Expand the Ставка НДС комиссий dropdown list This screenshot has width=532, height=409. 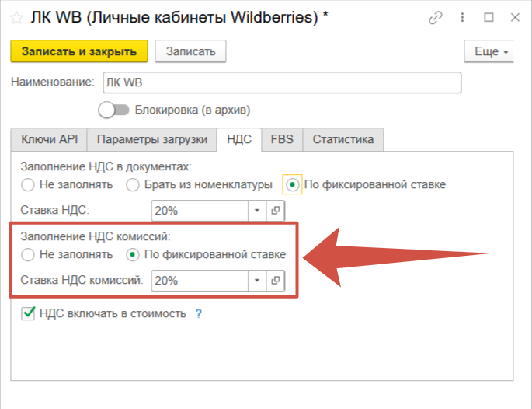point(257,280)
